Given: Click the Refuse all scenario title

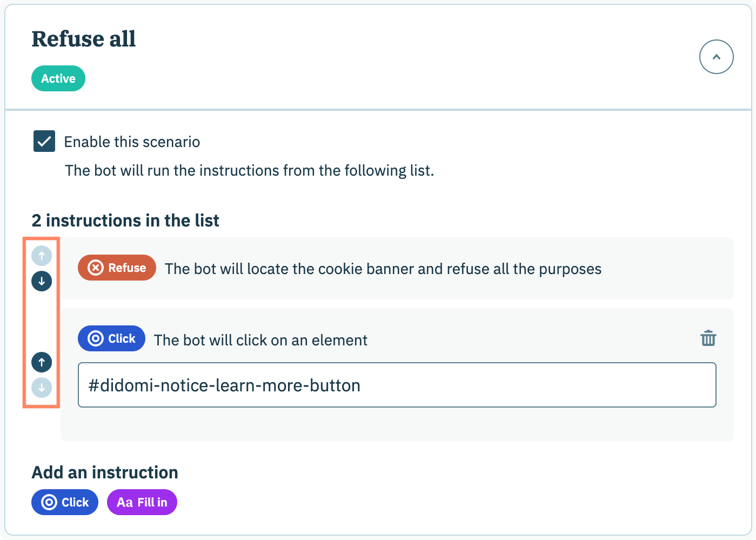Looking at the screenshot, I should 84,39.
